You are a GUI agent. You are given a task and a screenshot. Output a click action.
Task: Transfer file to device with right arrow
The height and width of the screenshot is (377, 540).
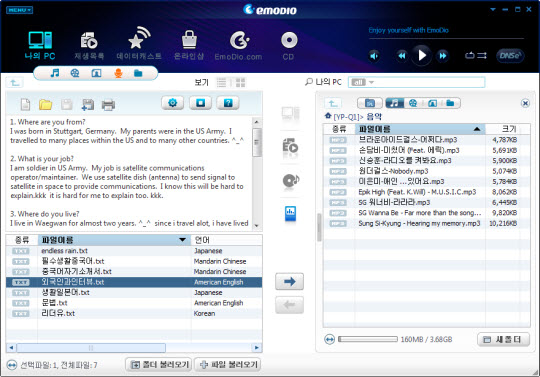pos(289,281)
